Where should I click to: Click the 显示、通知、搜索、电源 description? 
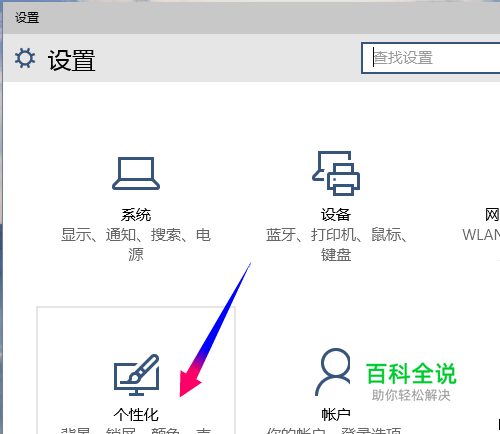pyautogui.click(x=136, y=245)
